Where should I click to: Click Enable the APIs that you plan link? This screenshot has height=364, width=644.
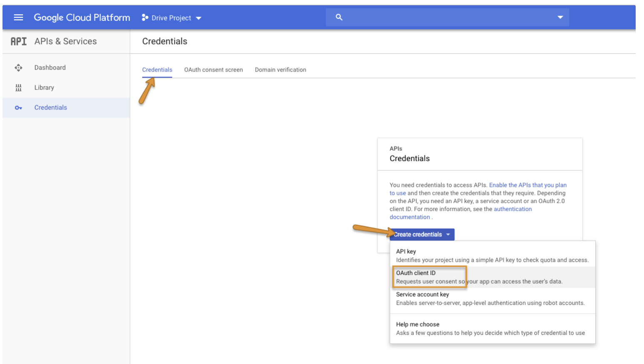coord(527,185)
